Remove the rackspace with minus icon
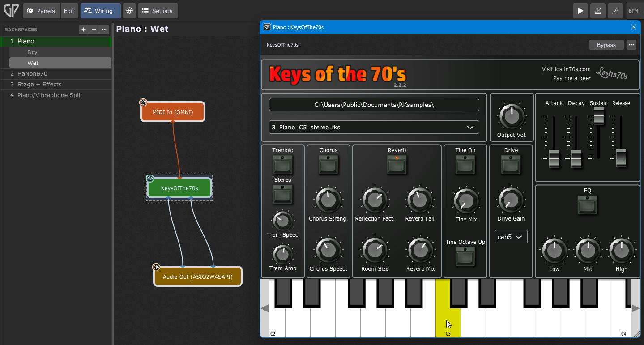Screen dimensions: 644x345 (x=94, y=30)
